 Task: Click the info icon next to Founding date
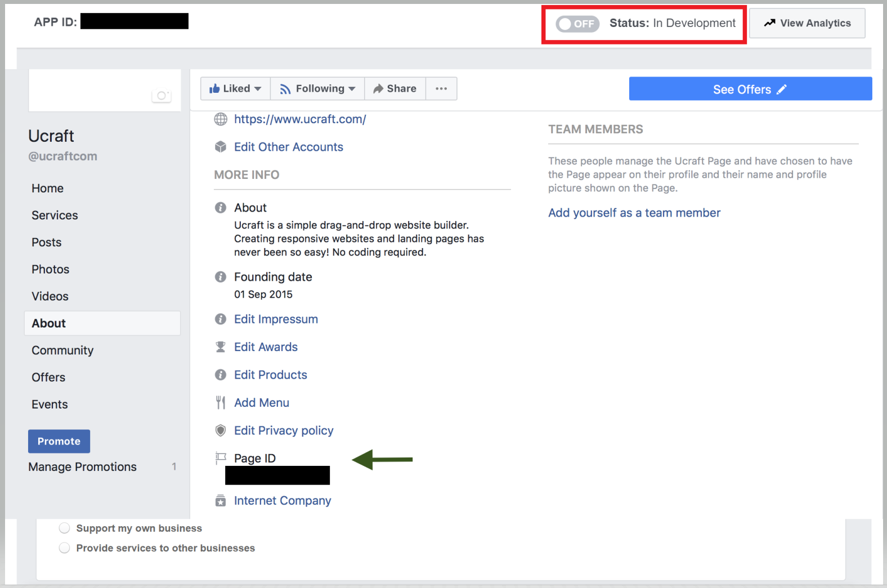(x=221, y=277)
